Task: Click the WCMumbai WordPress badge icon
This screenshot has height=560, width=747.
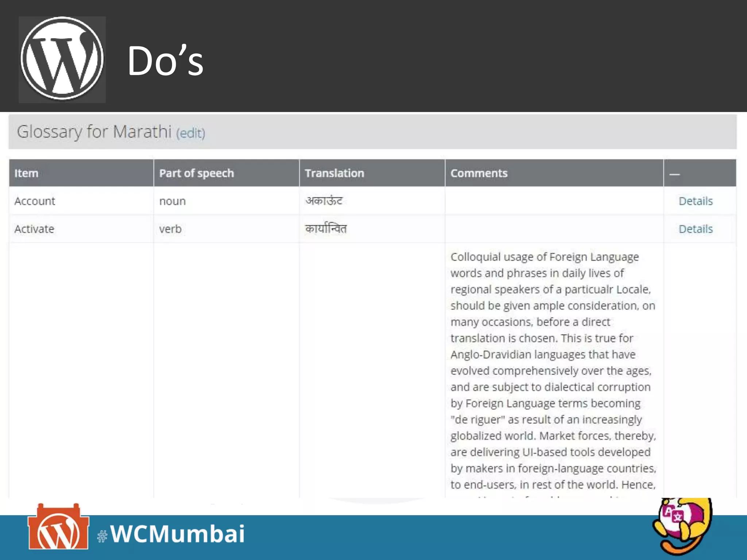Action: (x=58, y=527)
